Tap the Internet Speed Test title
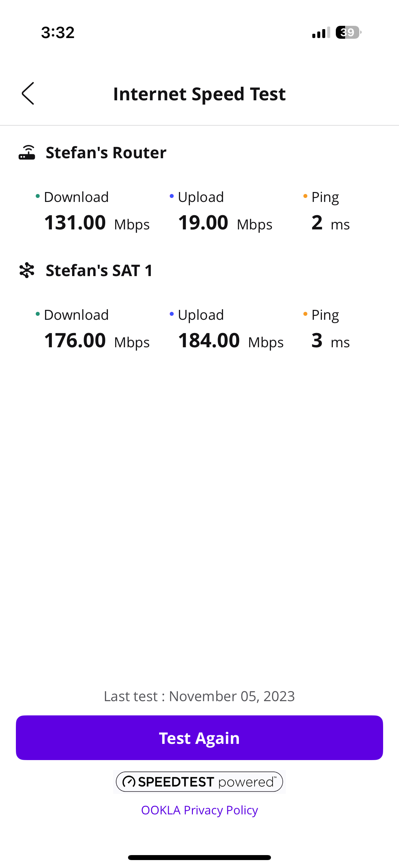 coord(199,94)
